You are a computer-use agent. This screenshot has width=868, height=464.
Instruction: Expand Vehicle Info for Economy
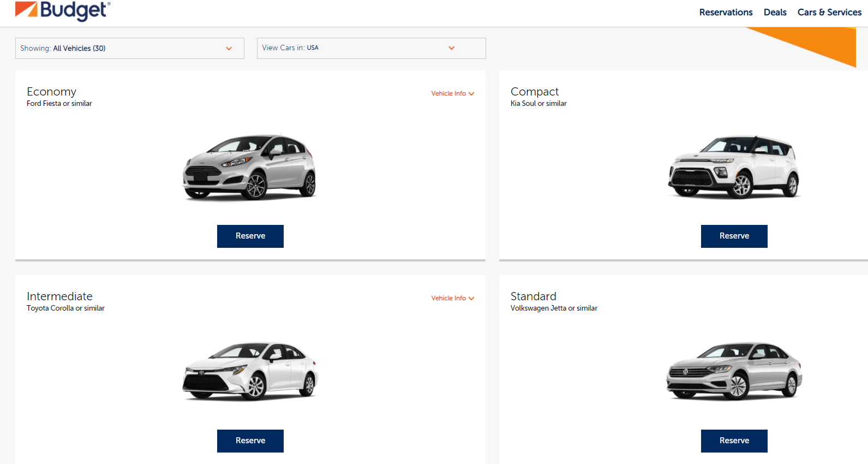pos(452,93)
